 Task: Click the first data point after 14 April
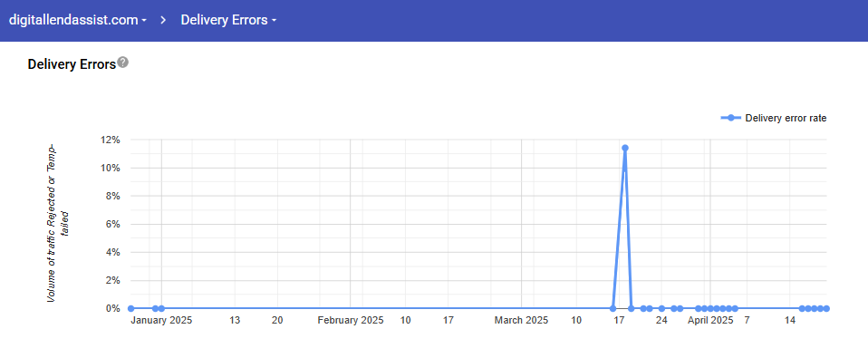tap(802, 308)
